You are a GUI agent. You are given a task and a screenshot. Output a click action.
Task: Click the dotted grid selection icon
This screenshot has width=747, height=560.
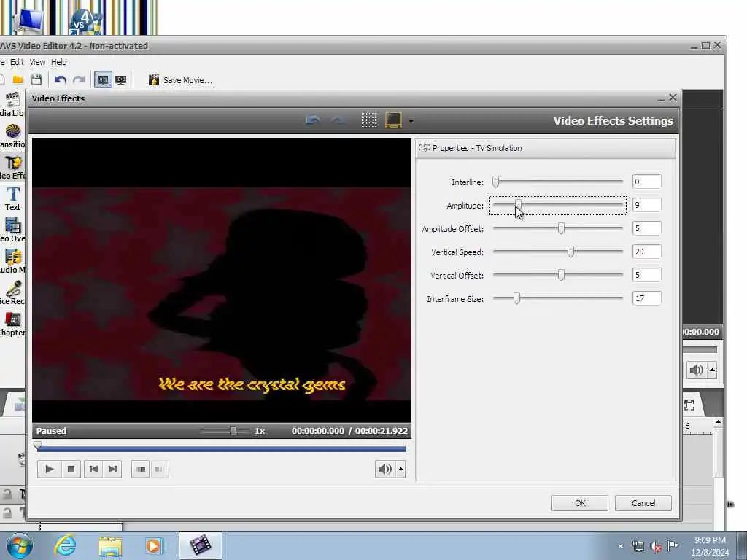tap(368, 120)
